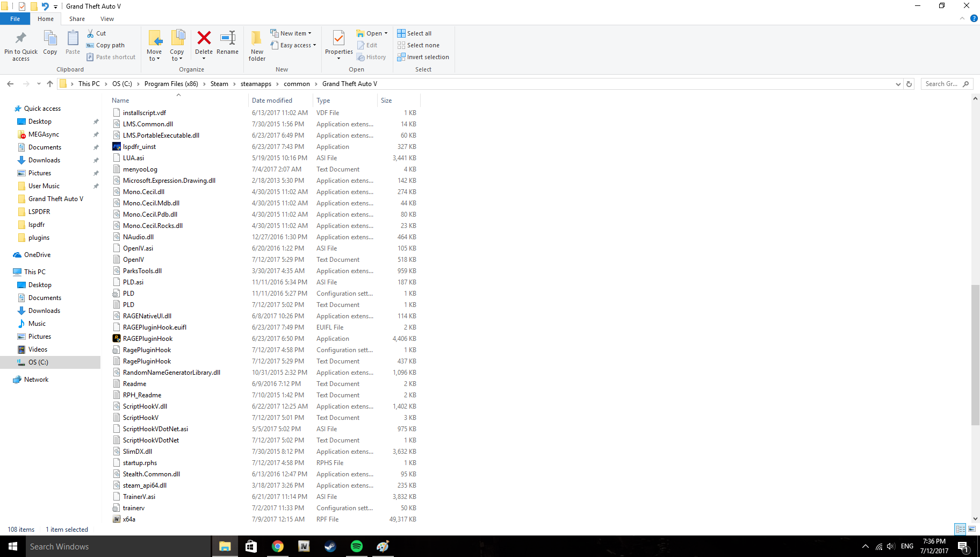Screen dimensions: 980x557
Task: Go up one folder level arrow
Action: pos(50,84)
